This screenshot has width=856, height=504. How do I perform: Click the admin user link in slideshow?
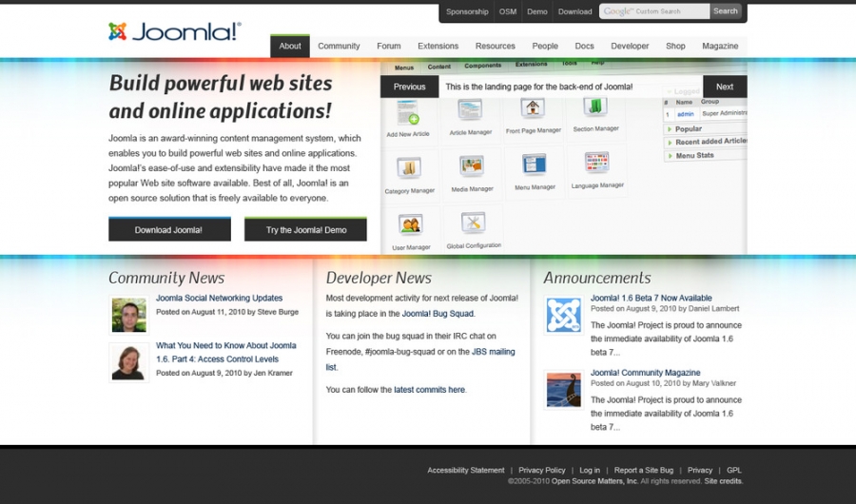coord(685,114)
